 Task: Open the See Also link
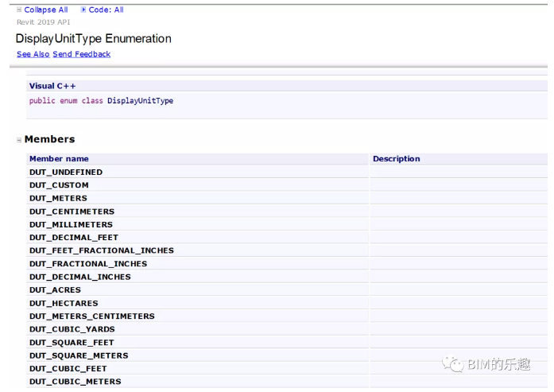click(33, 54)
